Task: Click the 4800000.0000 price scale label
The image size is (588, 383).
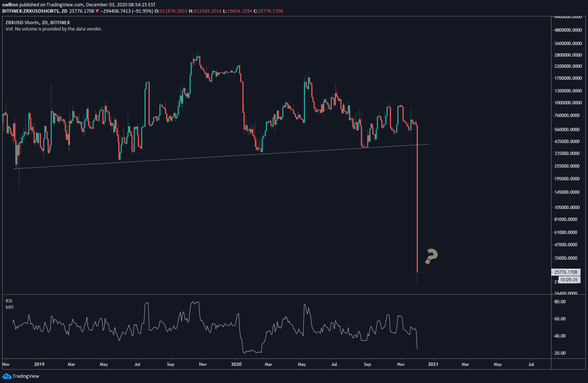Action: coord(568,30)
